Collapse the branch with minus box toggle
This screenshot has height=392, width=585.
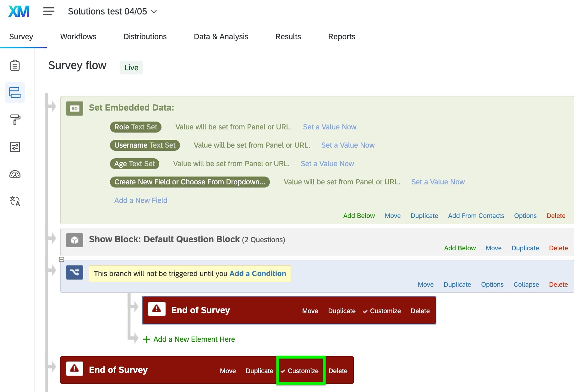tap(62, 259)
